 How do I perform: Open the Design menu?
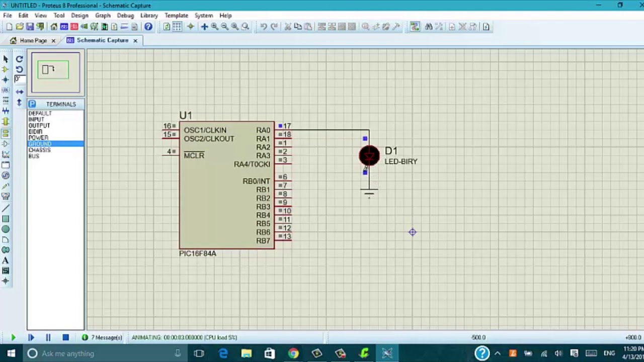pyautogui.click(x=79, y=16)
